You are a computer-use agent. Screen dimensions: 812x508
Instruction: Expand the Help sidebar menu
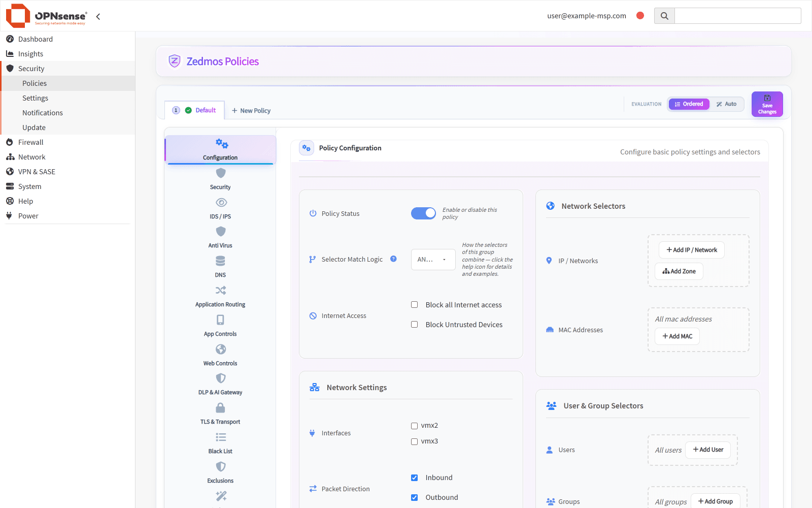click(67, 201)
